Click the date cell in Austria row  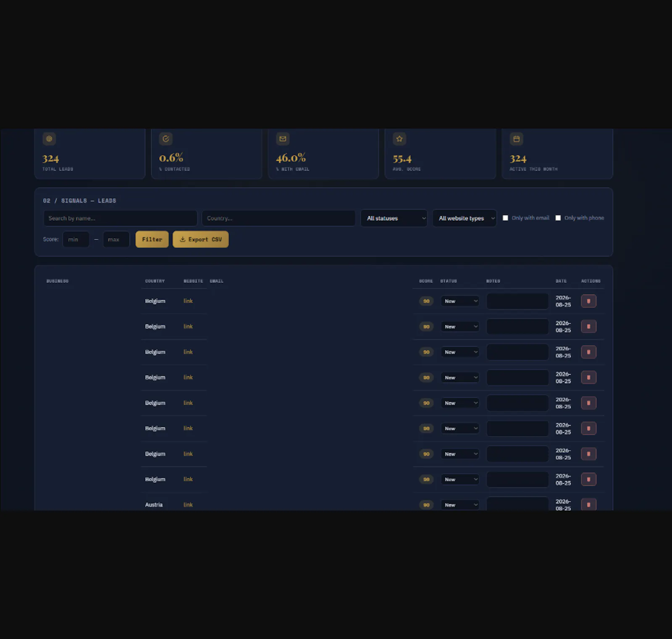(563, 505)
